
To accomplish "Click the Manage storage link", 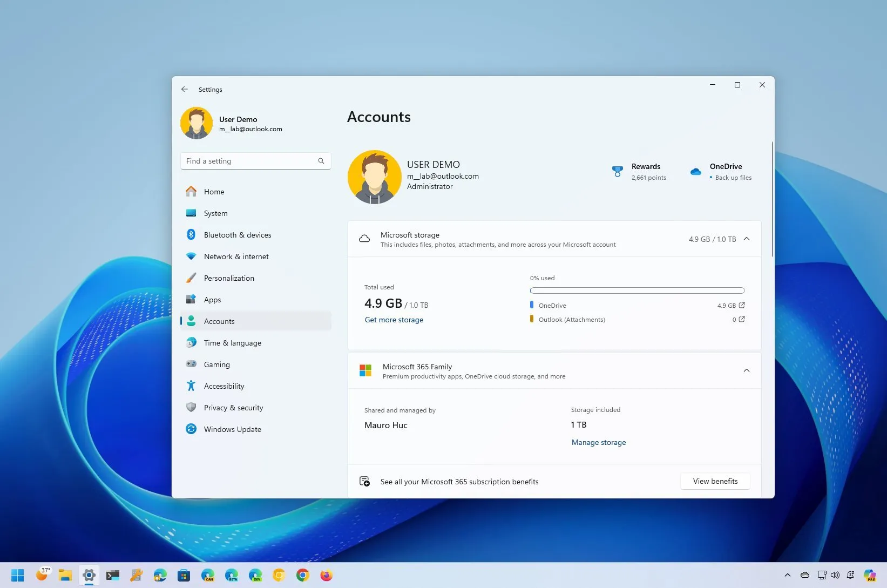I will point(599,442).
